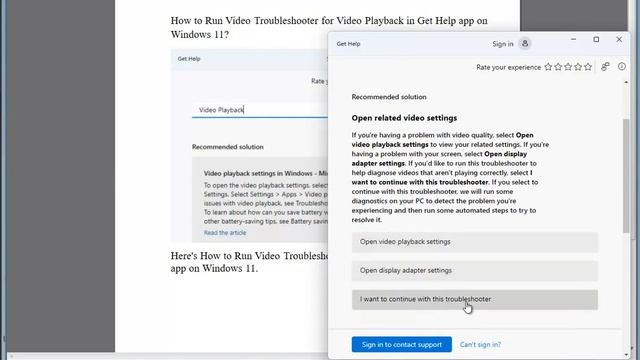Click the Open related video settings heading
This screenshot has height=360, width=640.
(404, 118)
